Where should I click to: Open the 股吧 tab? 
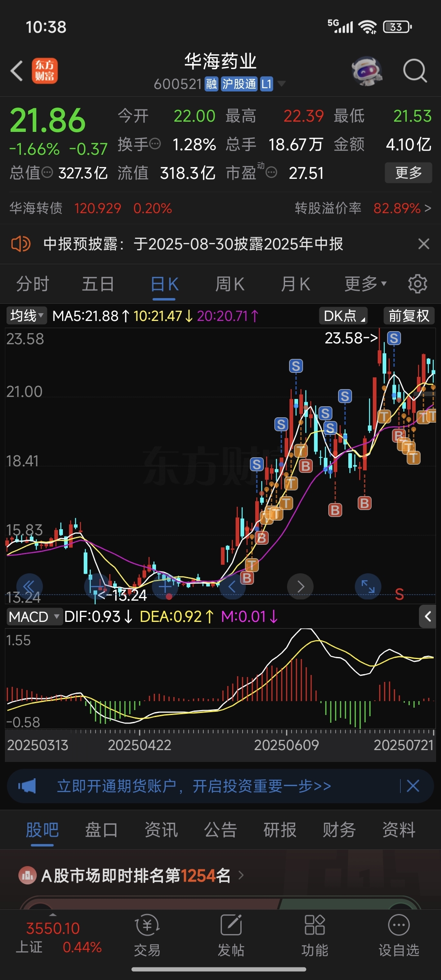pyautogui.click(x=42, y=830)
